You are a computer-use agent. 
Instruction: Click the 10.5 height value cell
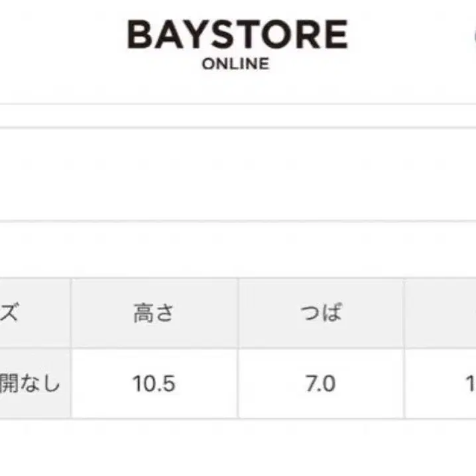[154, 383]
